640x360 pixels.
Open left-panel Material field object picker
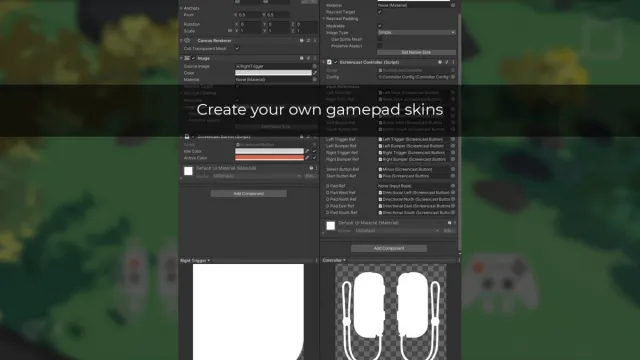(314, 80)
